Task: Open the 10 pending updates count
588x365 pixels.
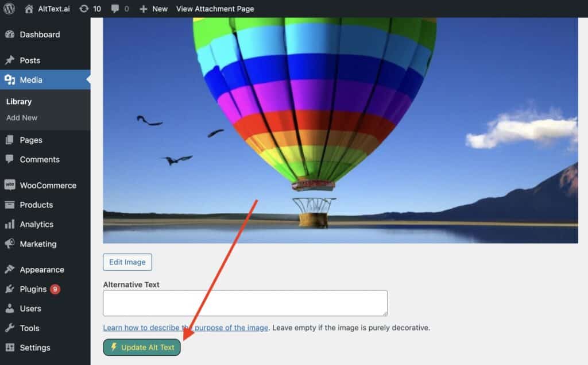Action: [96, 9]
